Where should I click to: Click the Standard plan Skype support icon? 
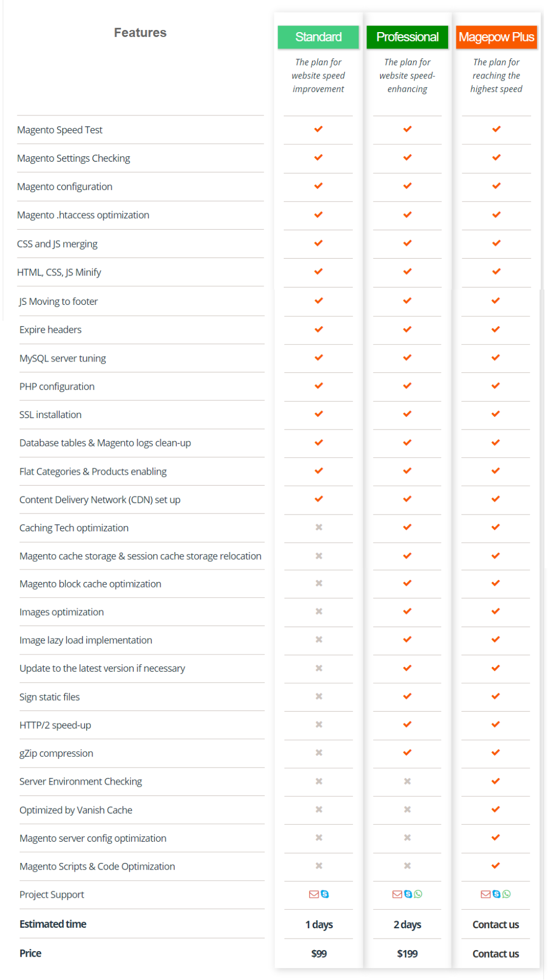coord(325,894)
